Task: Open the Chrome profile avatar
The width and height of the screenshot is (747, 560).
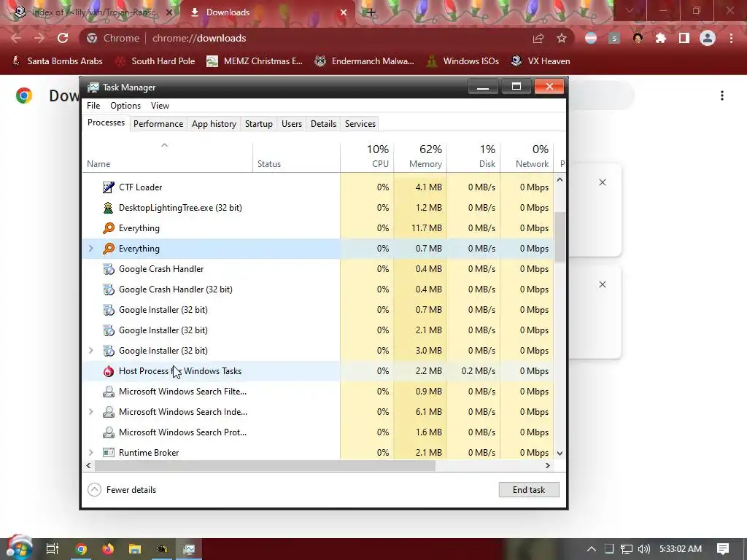Action: coord(708,38)
